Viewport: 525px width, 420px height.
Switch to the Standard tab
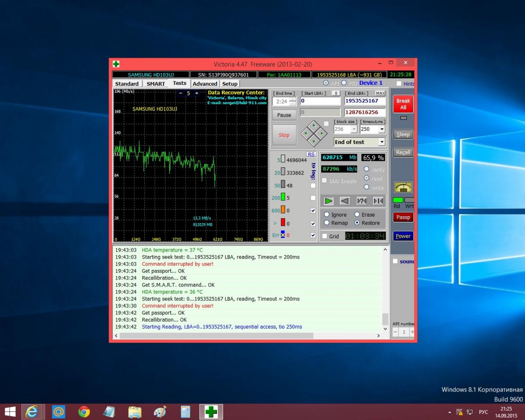[x=127, y=84]
